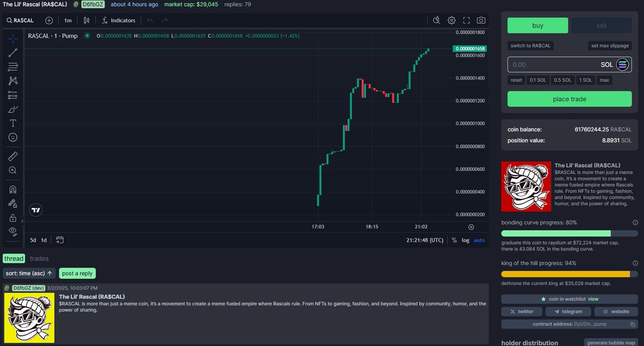Place the trade
This screenshot has width=644, height=346.
[x=569, y=99]
